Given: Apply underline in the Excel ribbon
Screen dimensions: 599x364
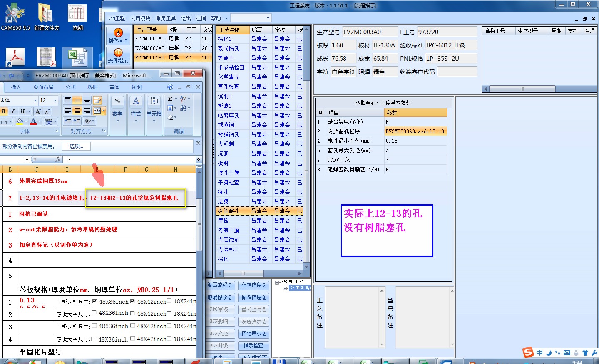Looking at the screenshot, I should coord(22,111).
